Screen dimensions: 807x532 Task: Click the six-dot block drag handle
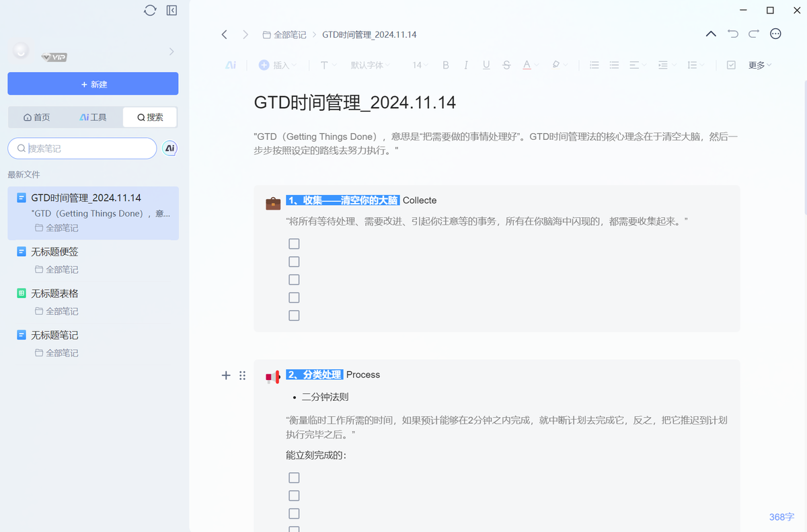click(x=243, y=375)
